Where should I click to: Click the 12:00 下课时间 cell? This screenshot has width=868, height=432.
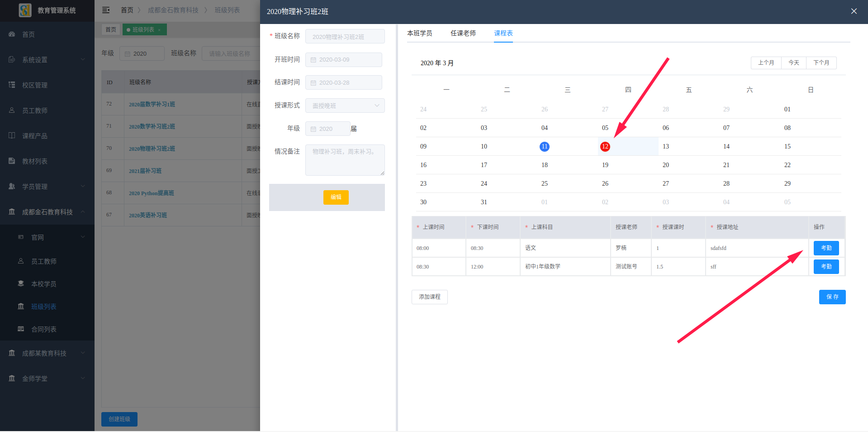tap(493, 267)
